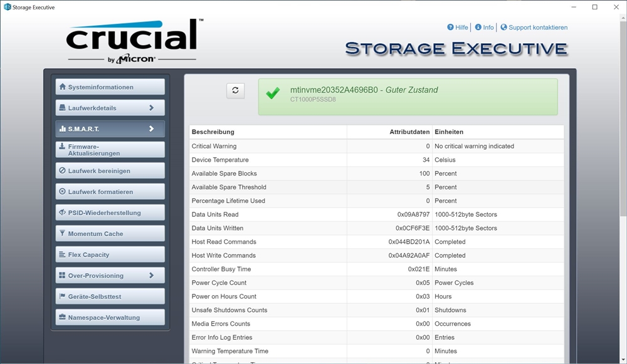The image size is (627, 364).
Task: Maximize the Storage Executive window
Action: 595,7
